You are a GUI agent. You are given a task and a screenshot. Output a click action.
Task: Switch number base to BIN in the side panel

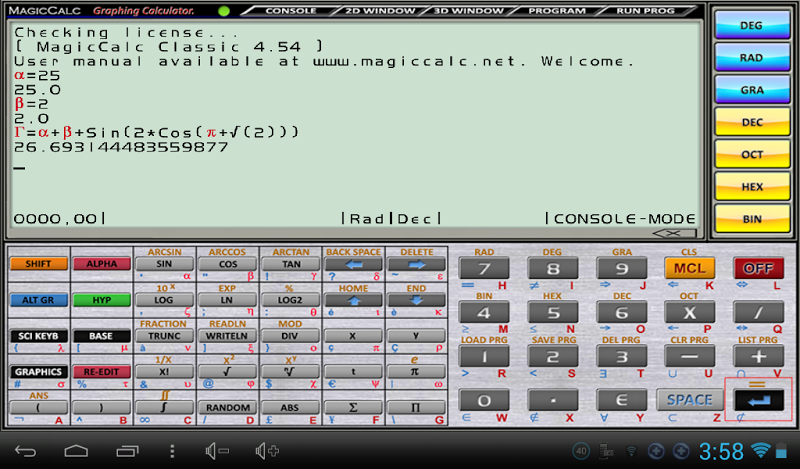[752, 218]
